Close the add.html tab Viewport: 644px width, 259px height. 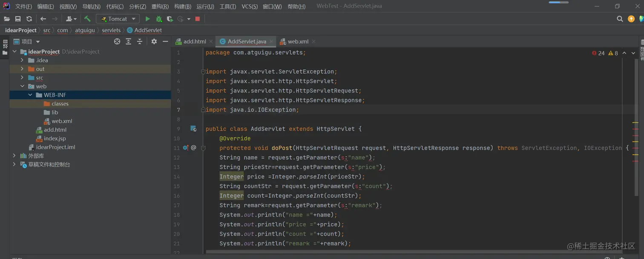(x=211, y=41)
